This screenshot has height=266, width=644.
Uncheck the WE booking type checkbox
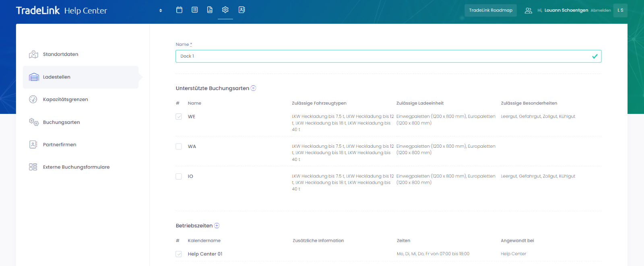pos(179,117)
